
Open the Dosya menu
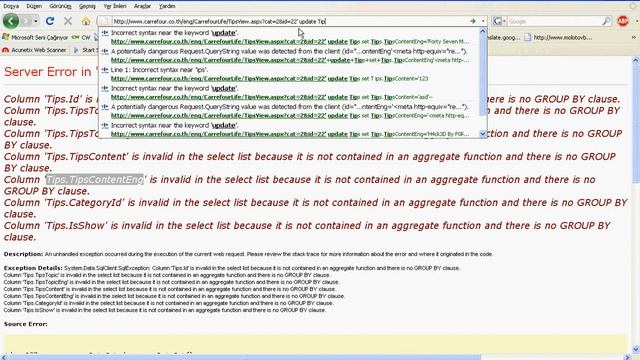point(11,6)
